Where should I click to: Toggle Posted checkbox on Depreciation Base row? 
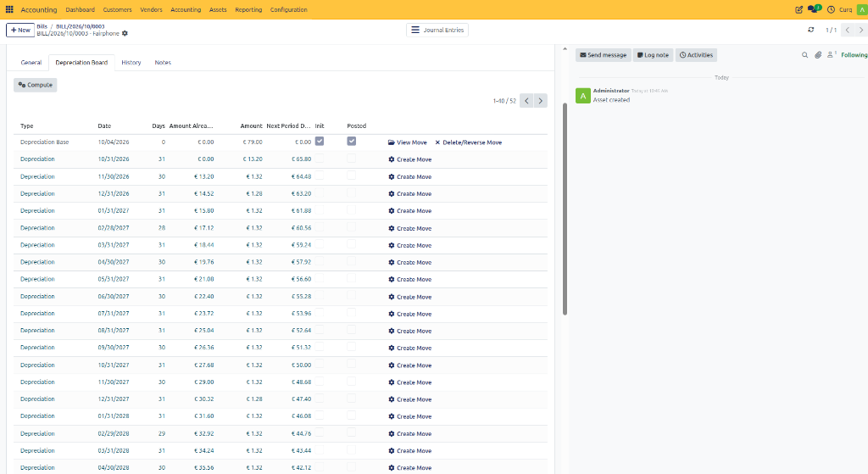pos(352,142)
